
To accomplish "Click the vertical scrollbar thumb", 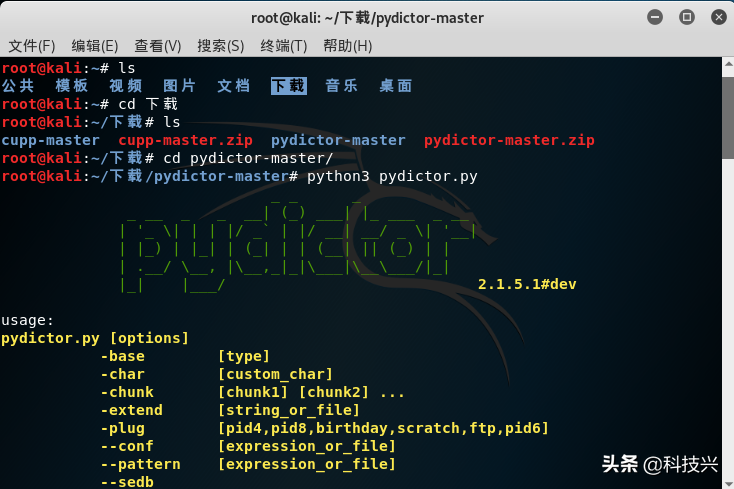I will pyautogui.click(x=728, y=118).
